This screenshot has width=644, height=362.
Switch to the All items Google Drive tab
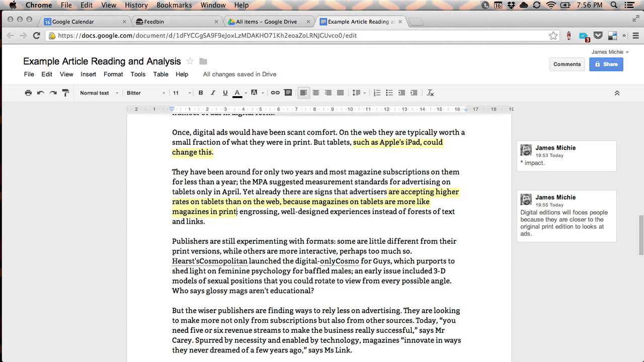click(x=268, y=22)
